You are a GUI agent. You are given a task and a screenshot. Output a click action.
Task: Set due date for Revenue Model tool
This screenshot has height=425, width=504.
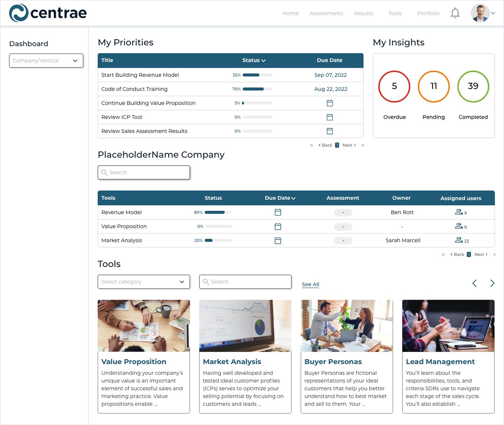[x=278, y=212]
